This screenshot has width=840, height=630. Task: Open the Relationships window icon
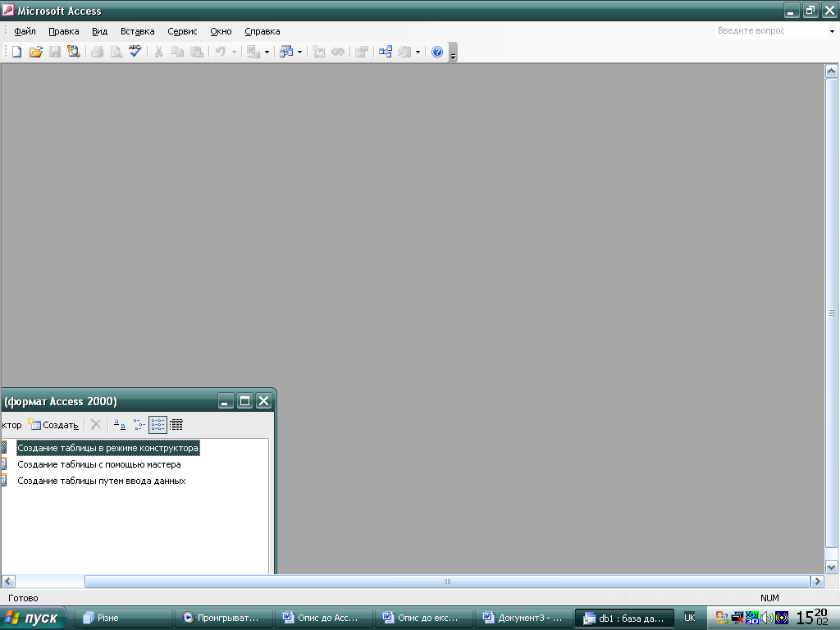coord(386,52)
